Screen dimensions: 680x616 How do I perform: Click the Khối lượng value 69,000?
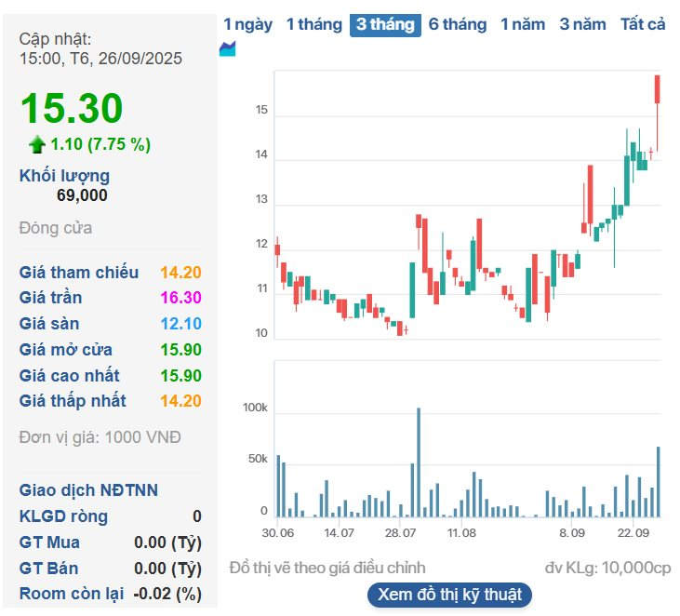82,195
